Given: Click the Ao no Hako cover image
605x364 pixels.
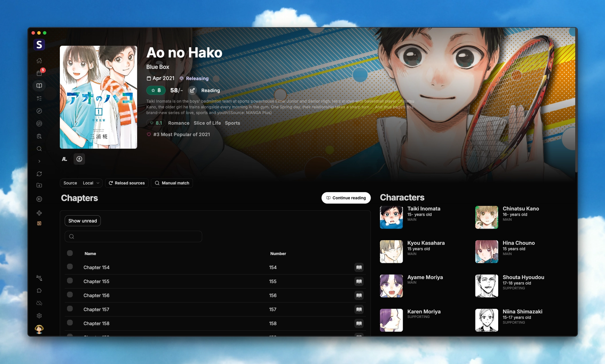Looking at the screenshot, I should 98,97.
